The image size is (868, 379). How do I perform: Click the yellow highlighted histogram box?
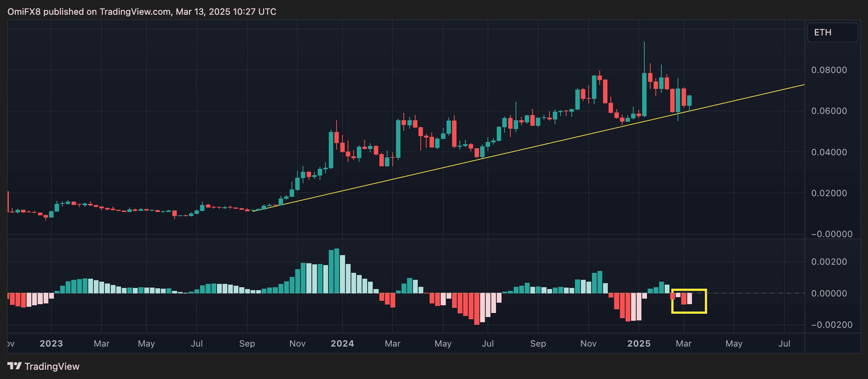coord(689,302)
